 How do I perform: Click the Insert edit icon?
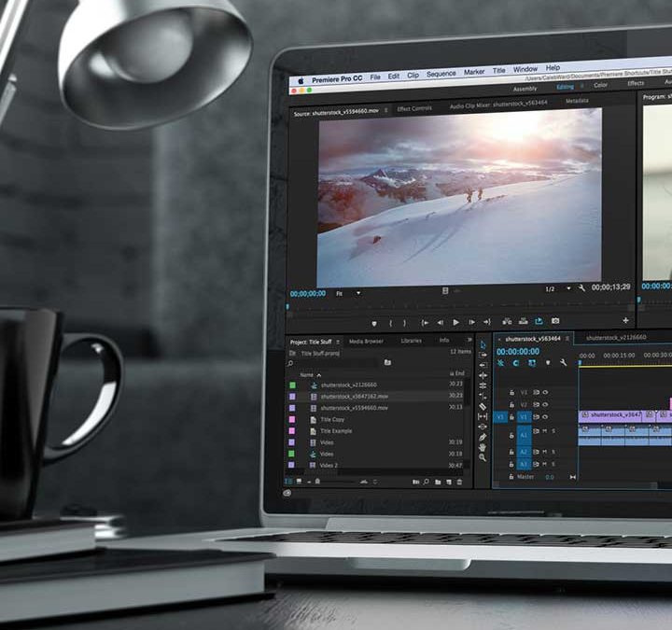tap(508, 321)
